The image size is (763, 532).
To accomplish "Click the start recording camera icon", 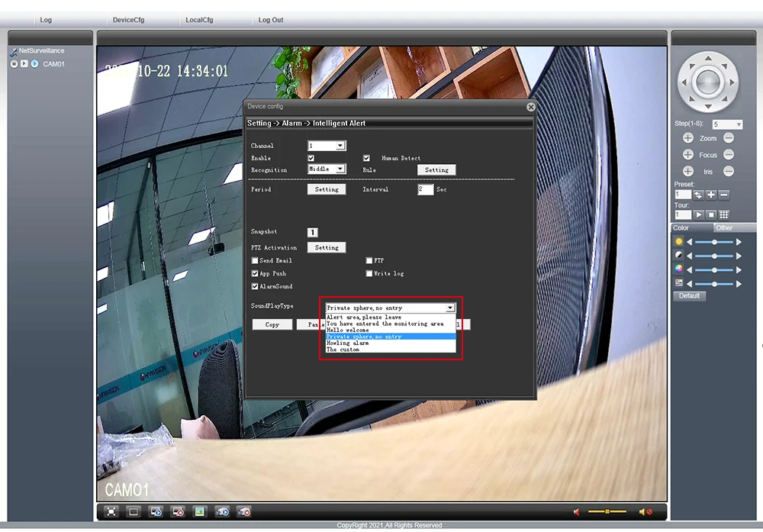I will (x=222, y=511).
